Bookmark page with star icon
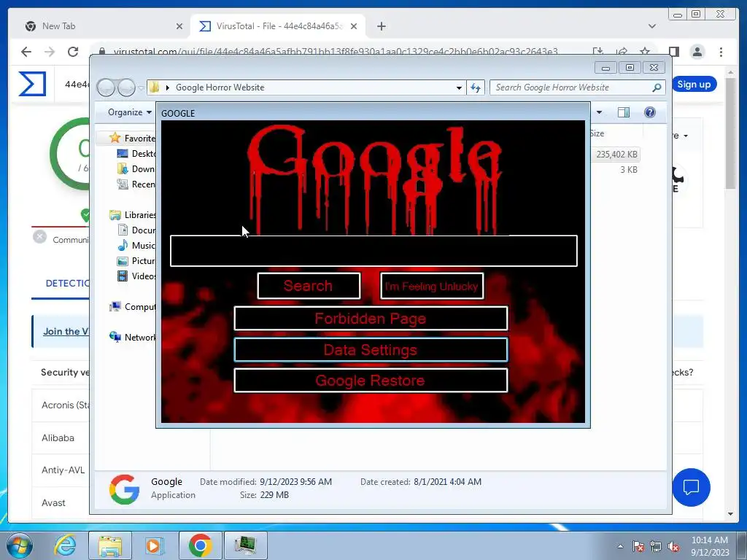Screen dimensions: 747x560 point(645,51)
